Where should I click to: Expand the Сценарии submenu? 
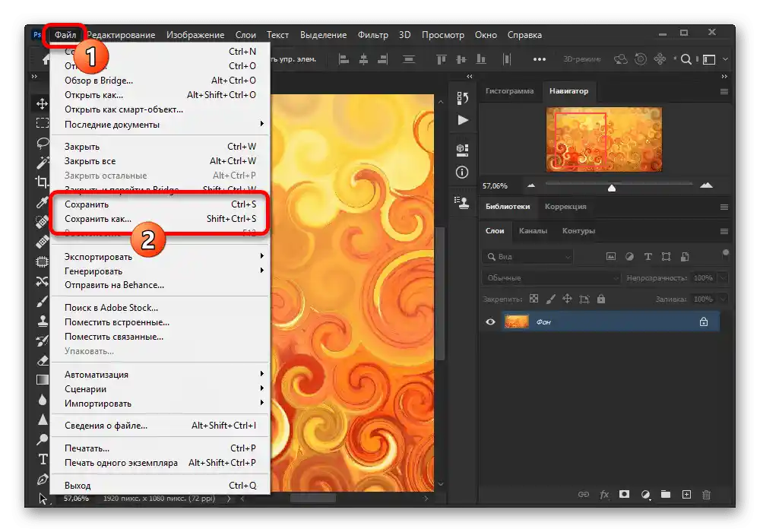point(160,389)
